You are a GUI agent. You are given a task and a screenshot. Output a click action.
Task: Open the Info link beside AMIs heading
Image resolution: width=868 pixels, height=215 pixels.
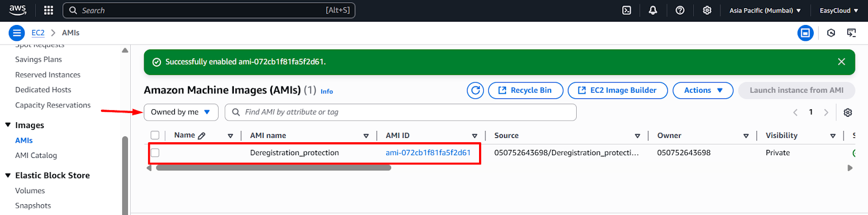327,92
